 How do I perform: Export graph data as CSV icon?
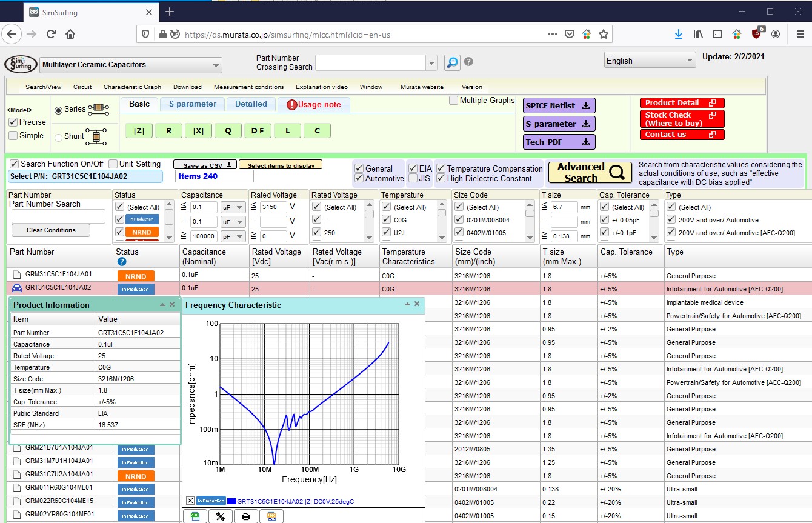click(x=195, y=516)
